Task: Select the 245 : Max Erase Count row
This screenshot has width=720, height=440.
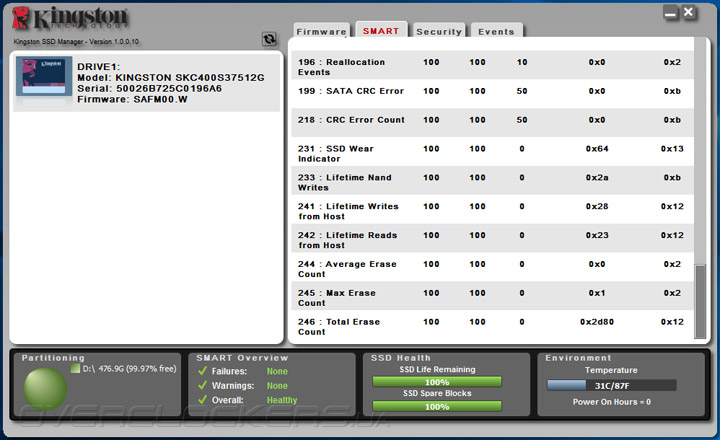Action: click(x=492, y=296)
